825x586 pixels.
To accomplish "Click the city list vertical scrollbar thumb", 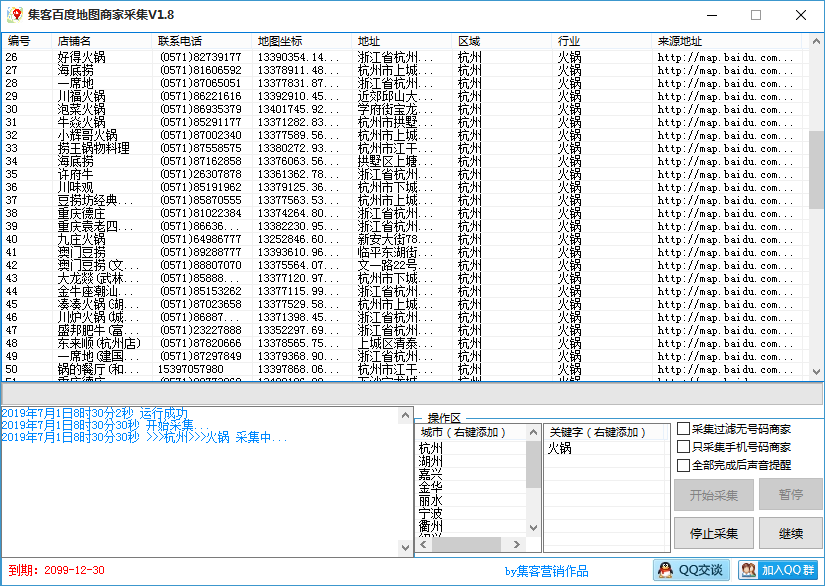I will [533, 464].
